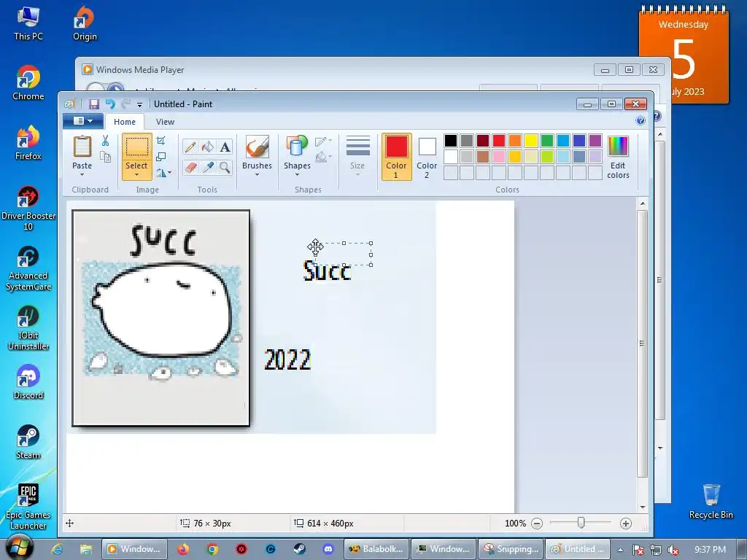The height and width of the screenshot is (560, 747).
Task: Click the Copy icon below Cut
Action: coord(105,157)
